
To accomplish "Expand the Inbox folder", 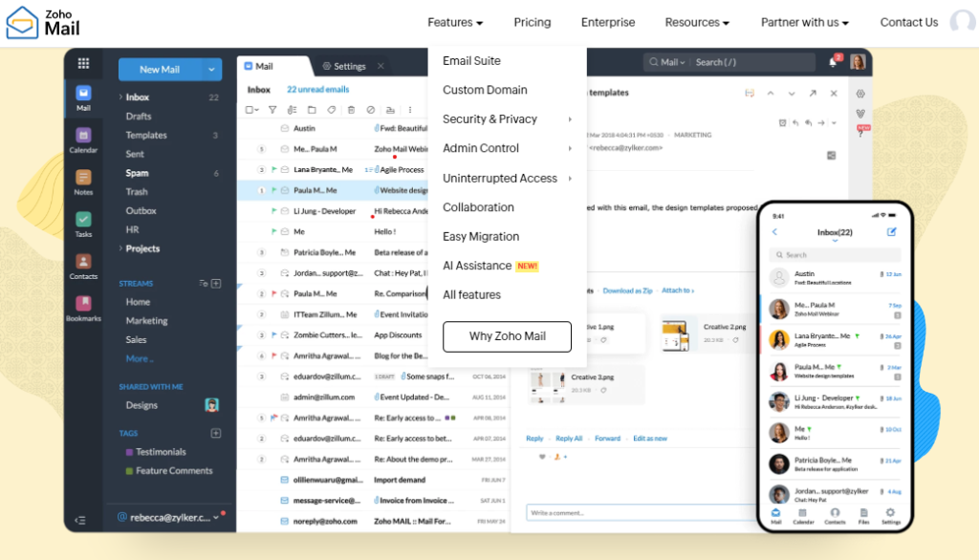I will [x=120, y=97].
